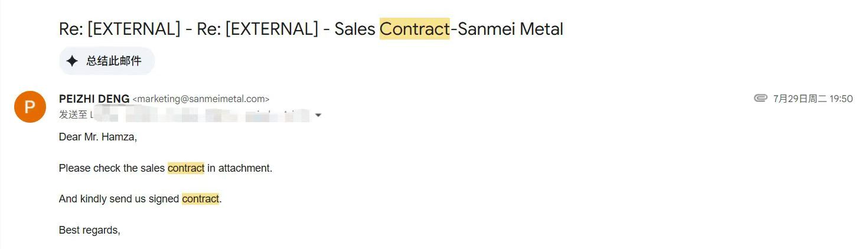Image resolution: width=868 pixels, height=249 pixels.
Task: Open the orange P sender avatar
Action: click(30, 107)
